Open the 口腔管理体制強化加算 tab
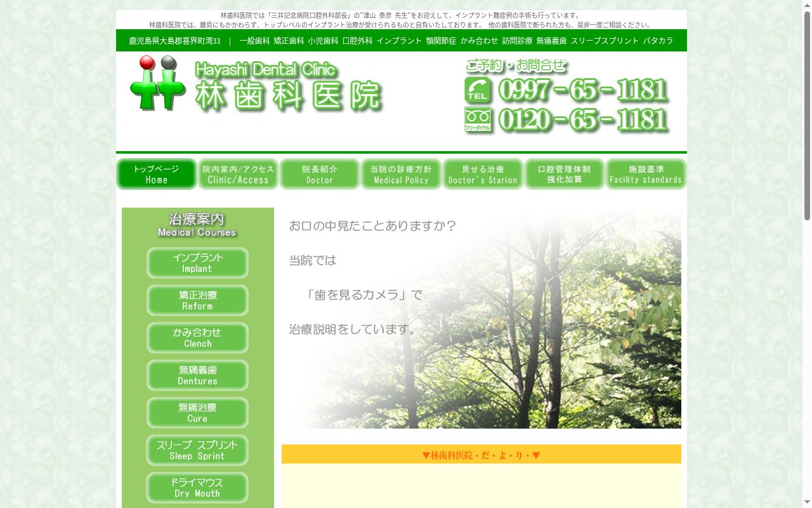812x508 pixels. point(564,174)
